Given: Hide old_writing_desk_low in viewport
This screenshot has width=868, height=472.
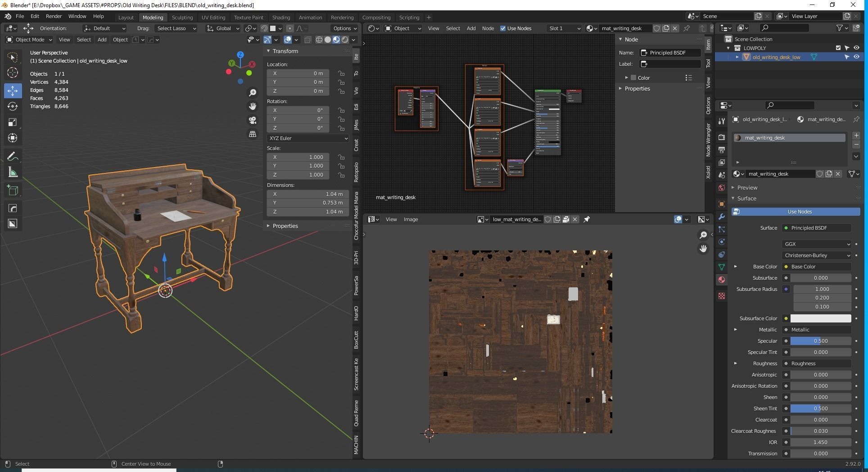Looking at the screenshot, I should point(856,57).
